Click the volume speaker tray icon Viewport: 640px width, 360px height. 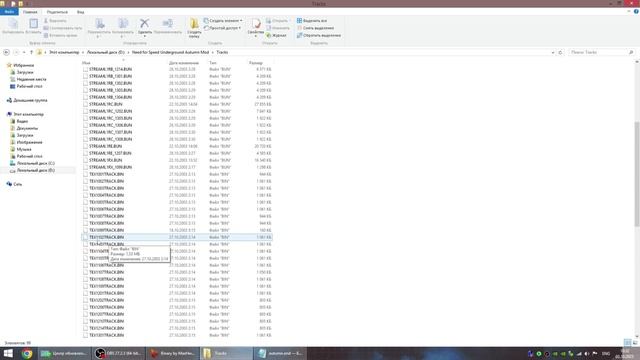point(587,353)
